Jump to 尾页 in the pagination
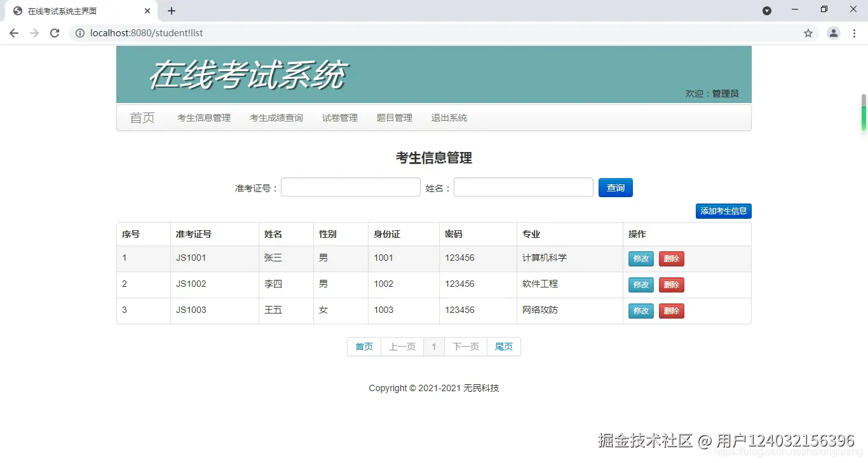Viewport: 868px width, 463px height. [504, 347]
